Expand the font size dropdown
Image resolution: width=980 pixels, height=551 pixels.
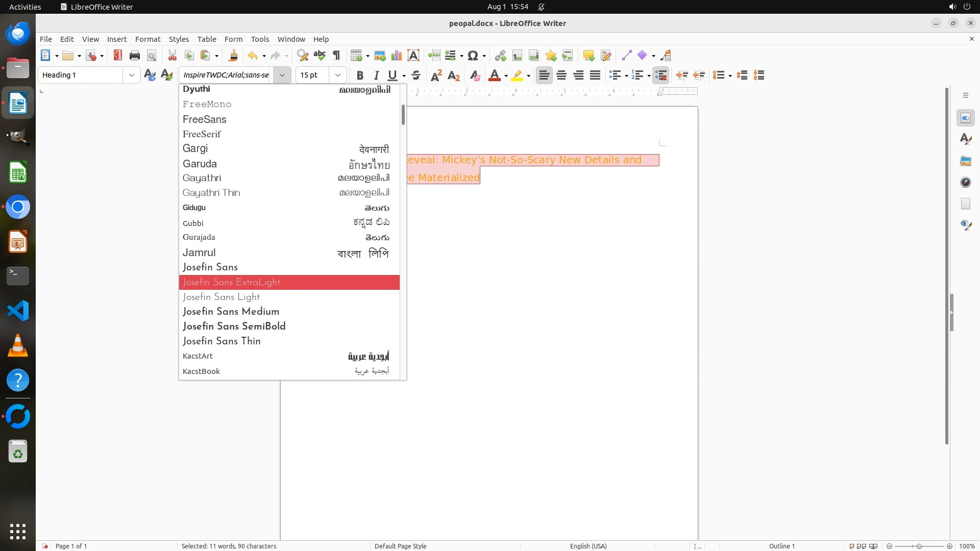[337, 75]
